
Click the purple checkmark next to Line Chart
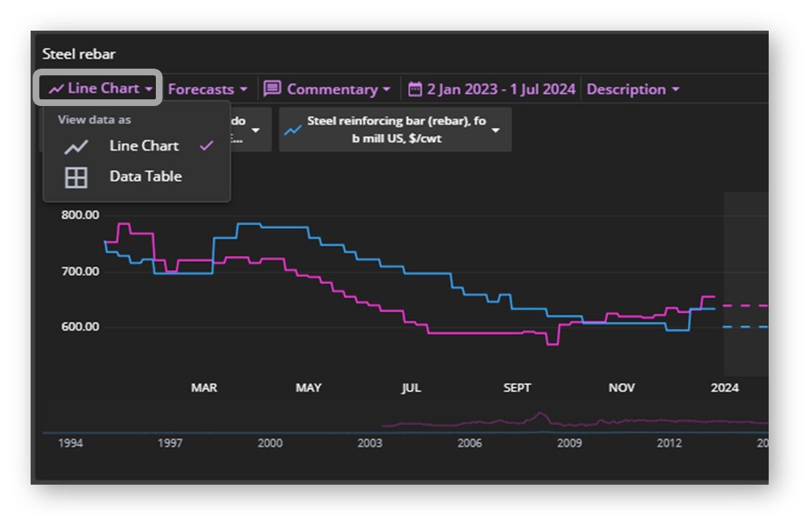click(x=207, y=145)
